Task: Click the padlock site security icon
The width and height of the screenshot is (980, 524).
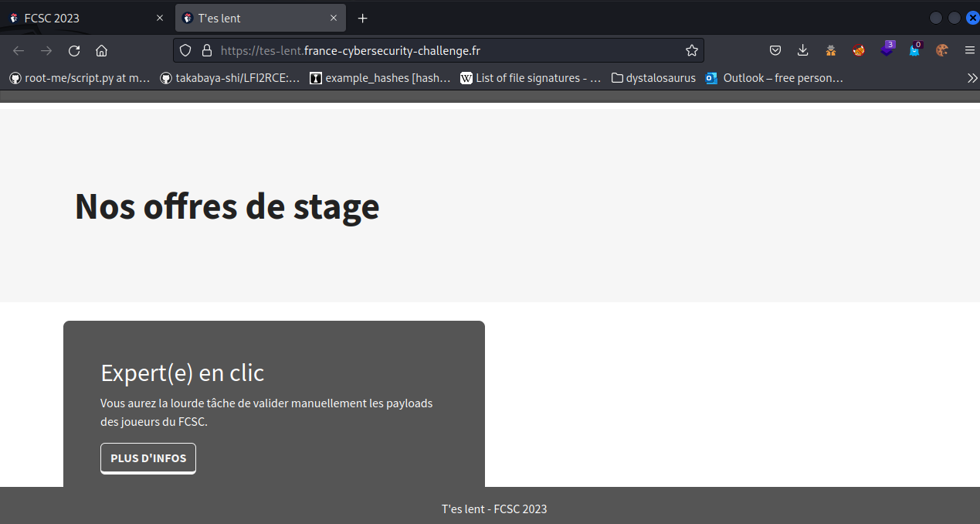Action: 206,51
